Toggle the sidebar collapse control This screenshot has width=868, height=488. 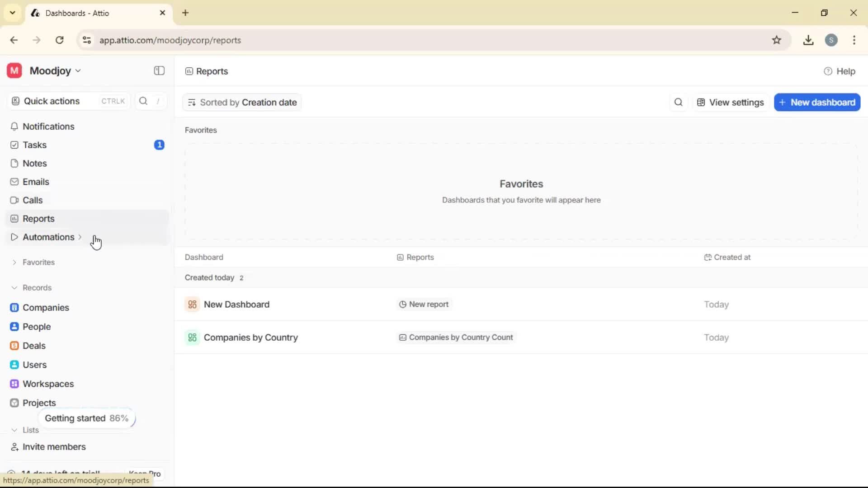coord(159,71)
